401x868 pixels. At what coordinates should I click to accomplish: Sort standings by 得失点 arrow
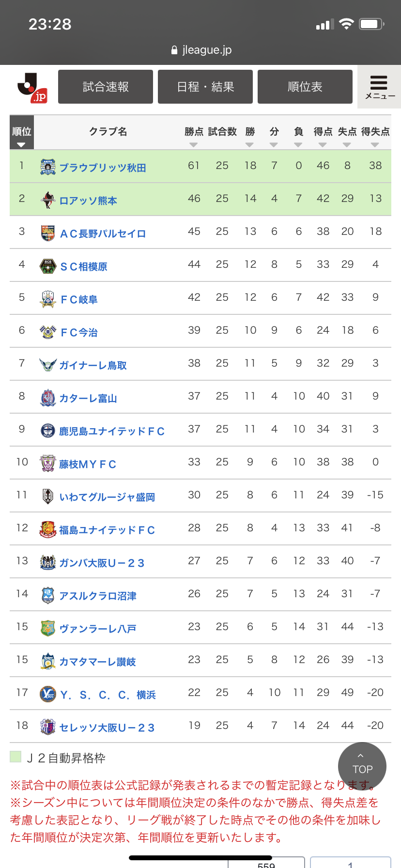pyautogui.click(x=375, y=145)
